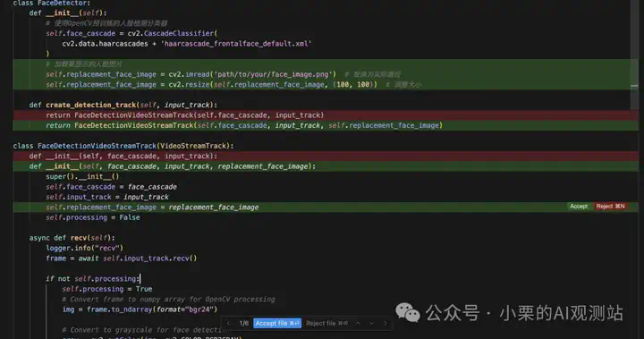The image size is (644, 339).
Task: Click the 'self.processing = False' line
Action: click(x=93, y=217)
